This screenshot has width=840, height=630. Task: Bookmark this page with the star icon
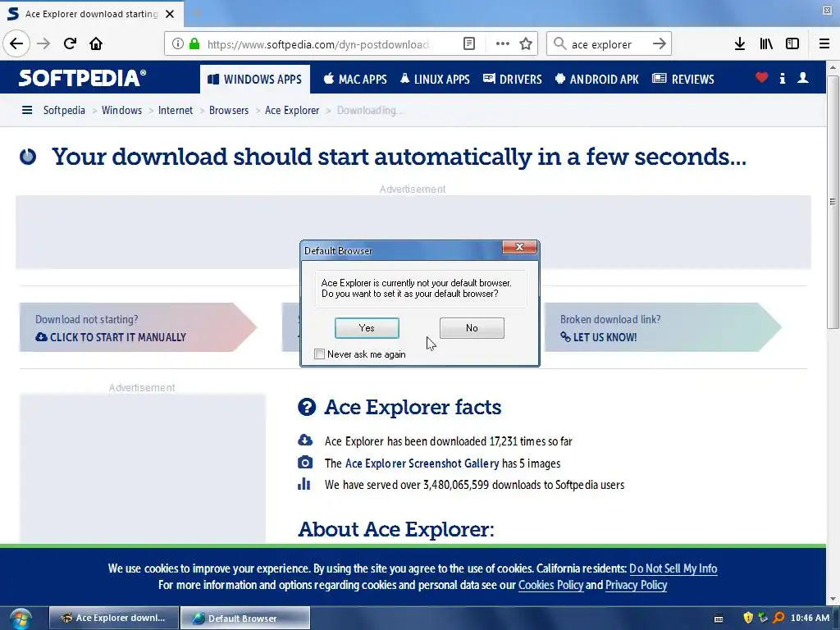[x=526, y=43]
